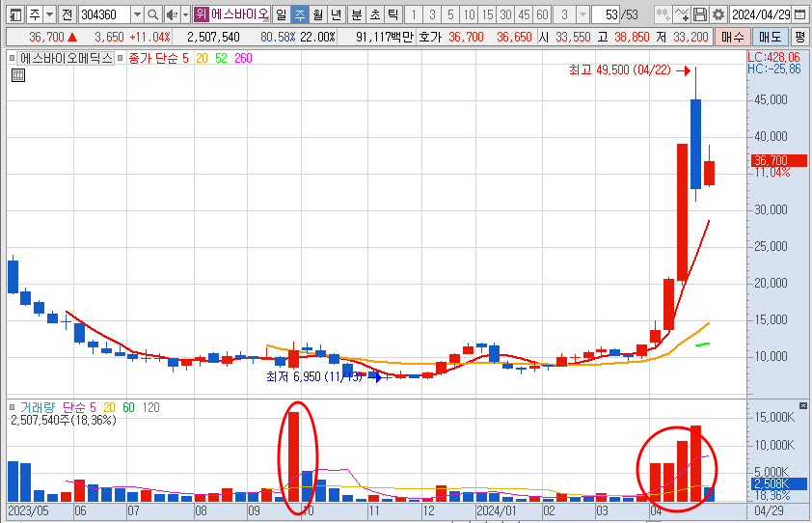Select the 30 interval button
Image resolution: width=812 pixels, height=523 pixels.
pos(505,14)
